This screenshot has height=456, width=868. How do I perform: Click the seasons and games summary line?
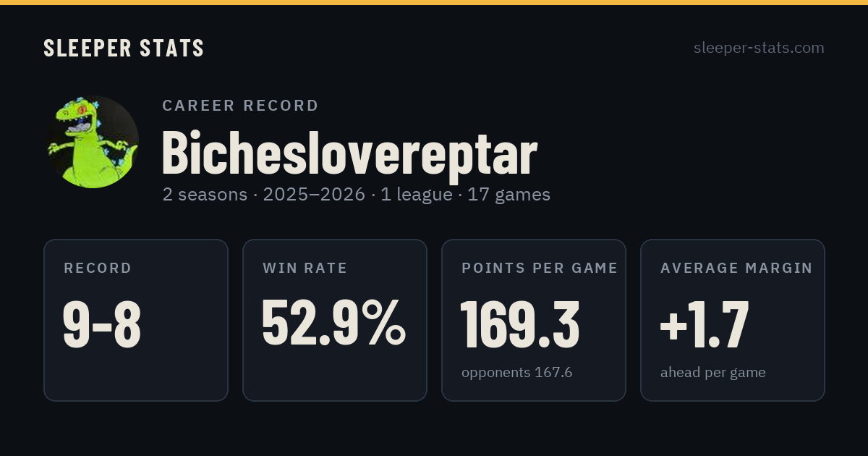point(356,195)
